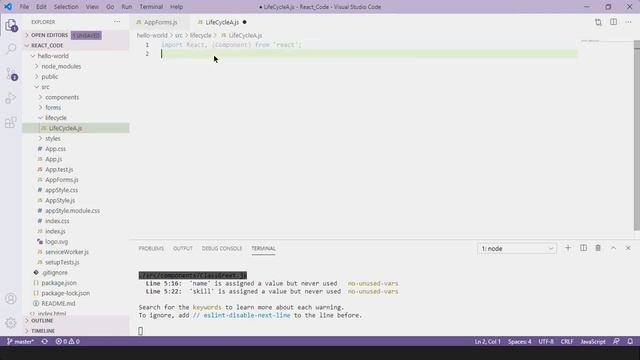Click Explorer more actions ellipsis
The width and height of the screenshot is (640, 360).
point(117,22)
